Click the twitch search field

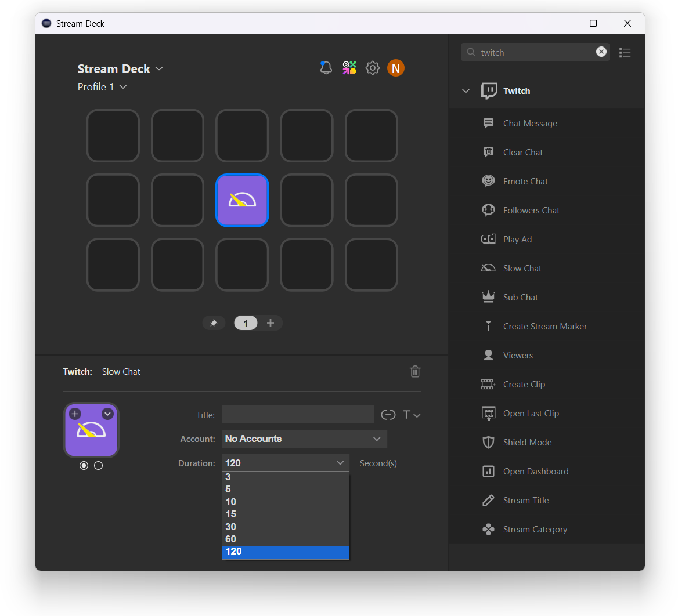(x=535, y=52)
